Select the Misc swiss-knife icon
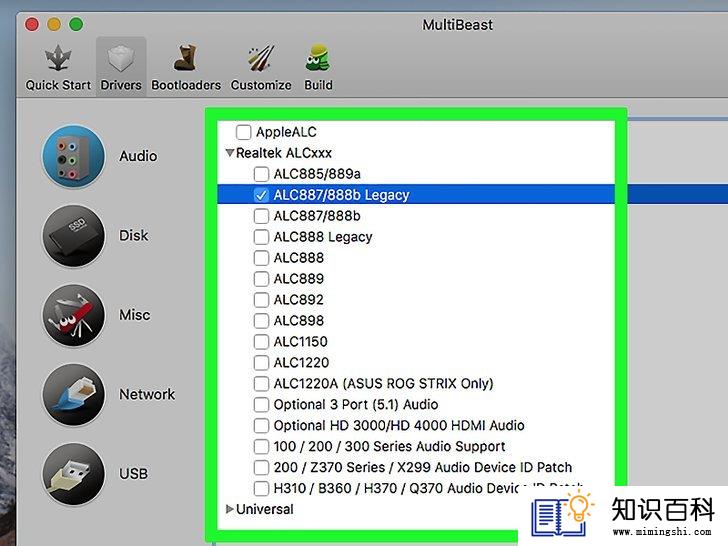This screenshot has height=546, width=728. tap(73, 315)
